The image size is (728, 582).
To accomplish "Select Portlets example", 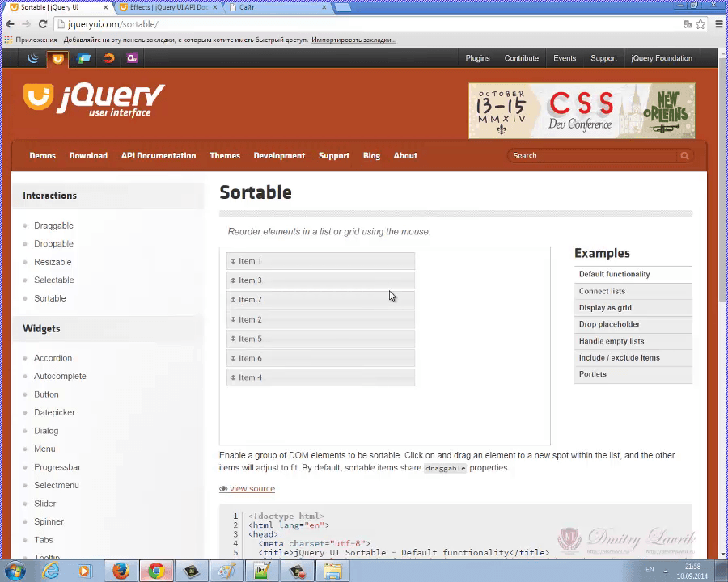I will tap(633, 374).
